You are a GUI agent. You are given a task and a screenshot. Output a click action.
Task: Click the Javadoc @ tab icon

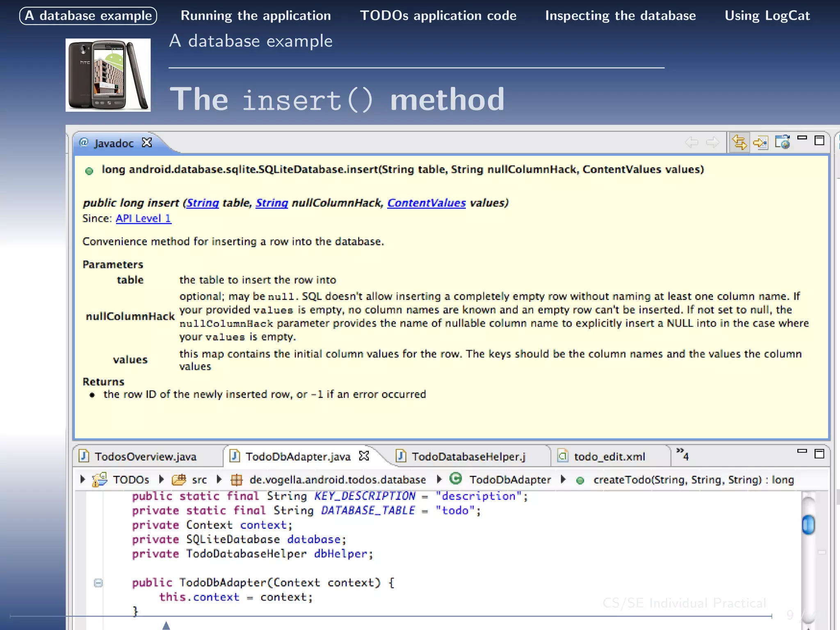click(x=84, y=142)
